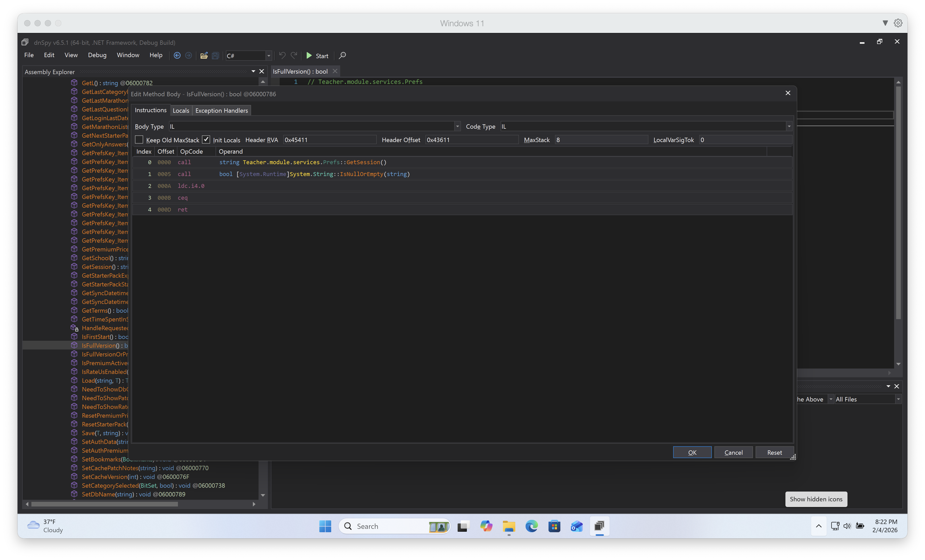Screen dimensions: 925x560
Task: Open the Exception Handlers tab
Action: [x=221, y=111]
